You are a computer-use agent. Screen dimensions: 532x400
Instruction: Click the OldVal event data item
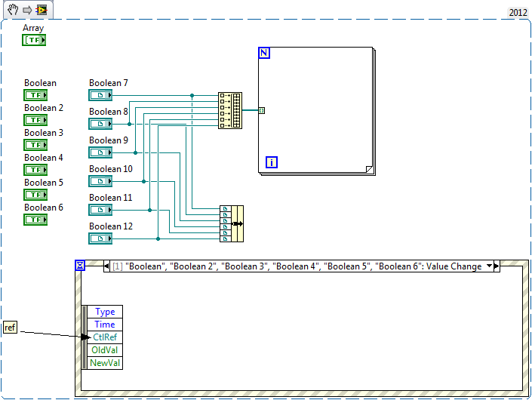click(105, 350)
